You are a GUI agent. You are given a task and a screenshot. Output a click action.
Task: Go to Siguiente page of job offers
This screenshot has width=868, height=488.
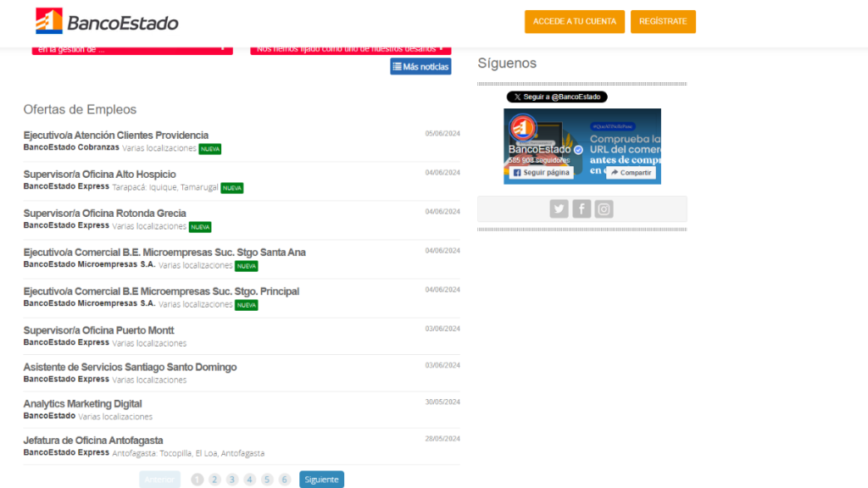321,480
